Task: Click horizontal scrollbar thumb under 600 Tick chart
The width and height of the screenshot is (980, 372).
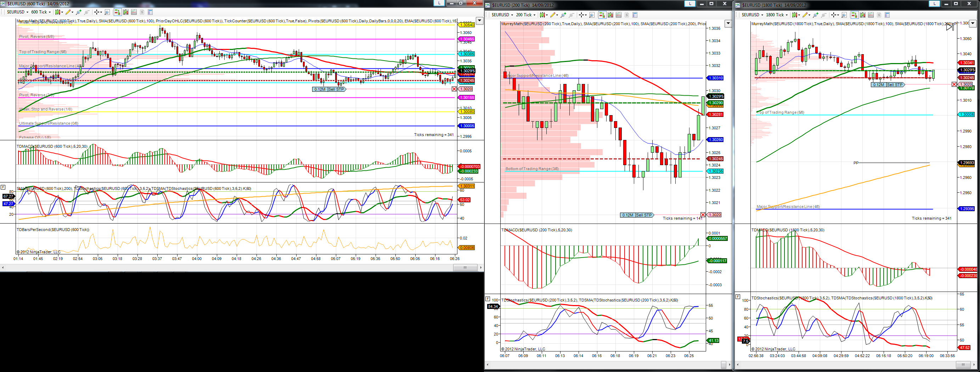Action: click(x=465, y=267)
